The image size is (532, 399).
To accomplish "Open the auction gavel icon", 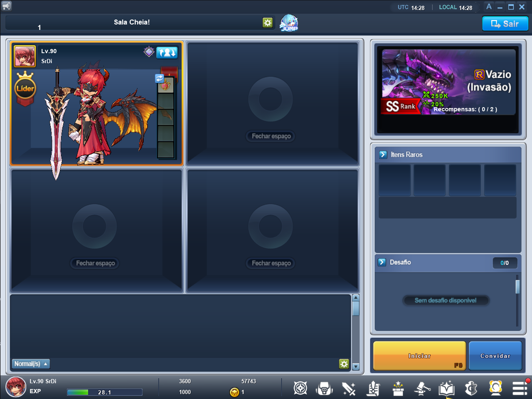I will point(422,388).
